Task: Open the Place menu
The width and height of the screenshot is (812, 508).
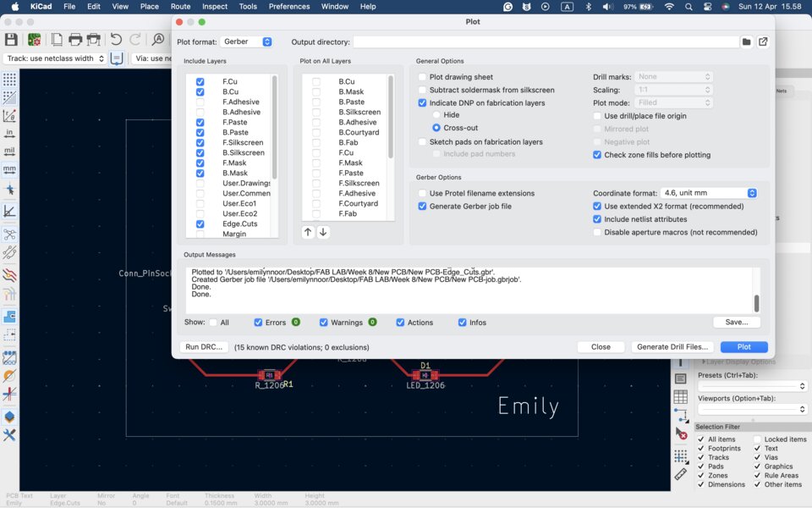Action: click(149, 7)
